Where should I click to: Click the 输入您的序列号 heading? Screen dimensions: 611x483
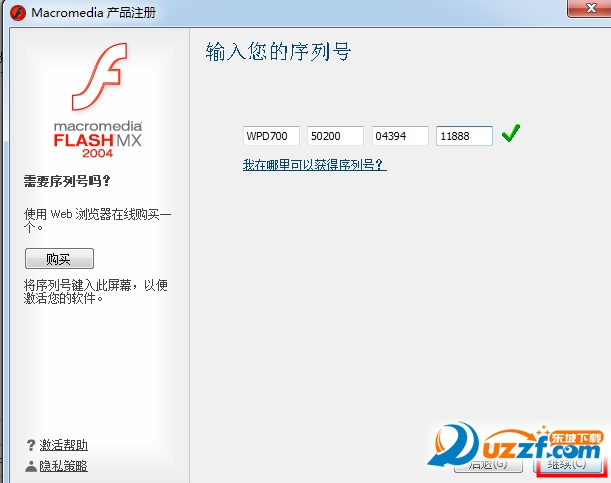(x=278, y=52)
